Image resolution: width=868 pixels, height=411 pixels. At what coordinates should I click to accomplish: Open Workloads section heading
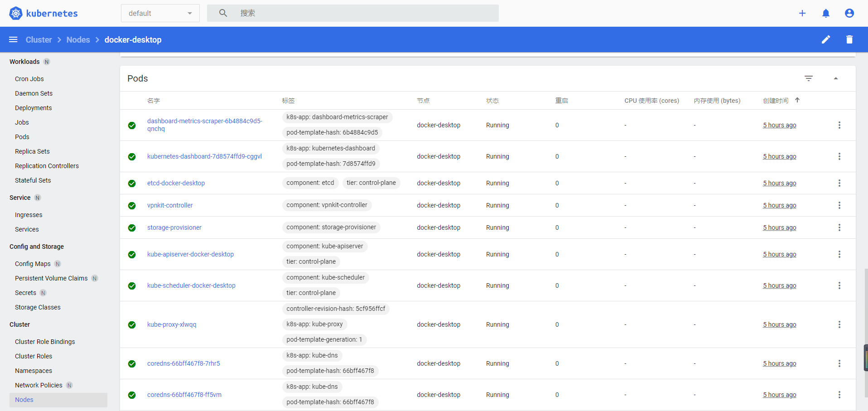click(x=24, y=62)
